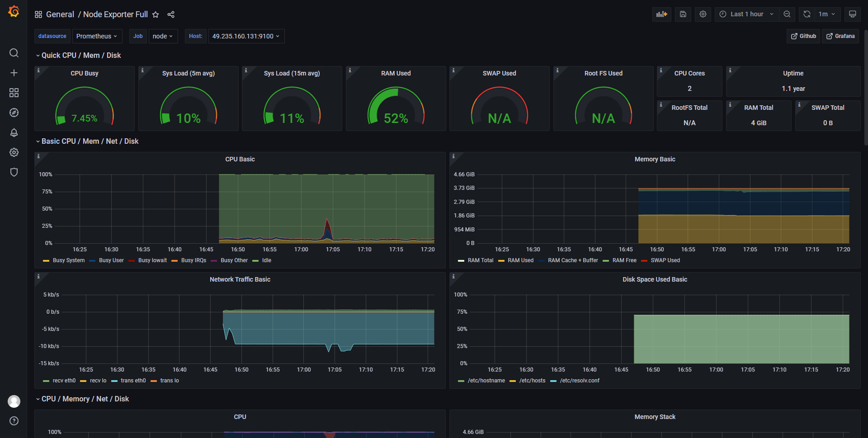Open the search dashboards icon in sidebar
Screen dimensions: 868x438
(14, 53)
